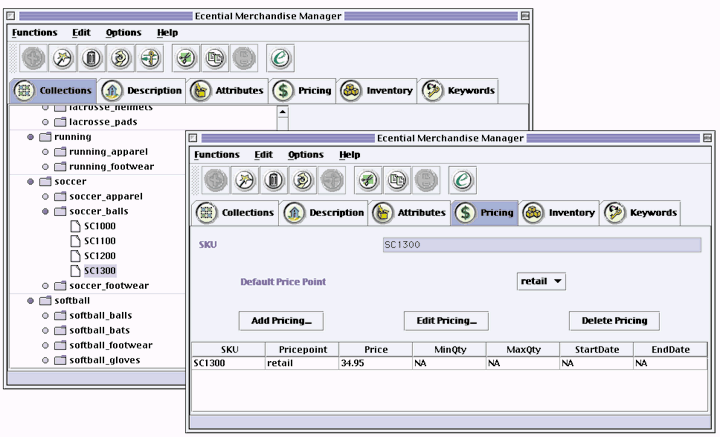Click the spiral arrows refresh icon in the back window toolbar
This screenshot has width=720, height=437.
[x=121, y=58]
